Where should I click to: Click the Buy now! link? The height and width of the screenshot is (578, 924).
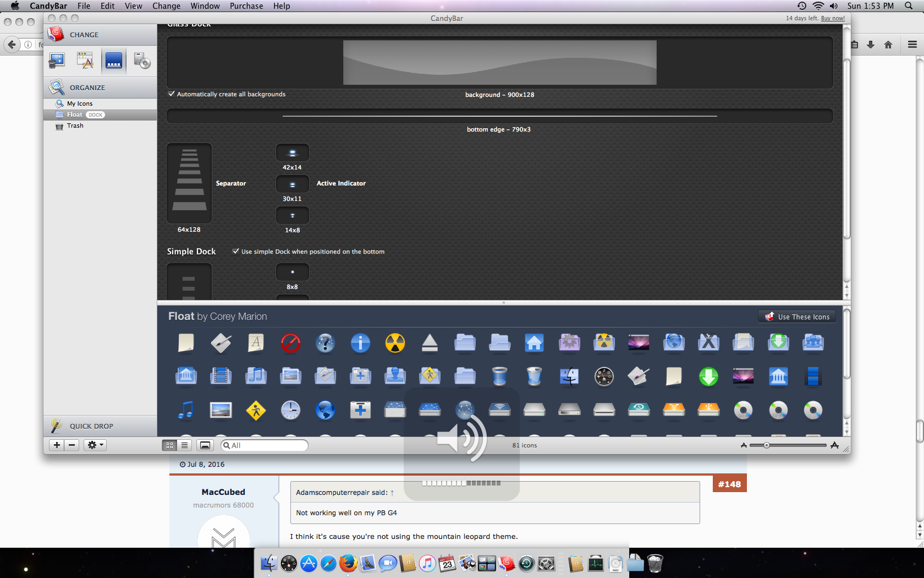[833, 18]
